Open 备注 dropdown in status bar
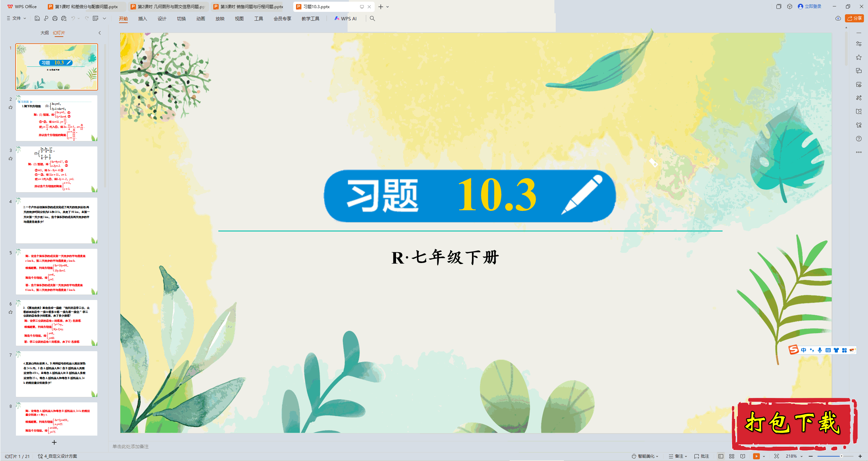 (677, 456)
